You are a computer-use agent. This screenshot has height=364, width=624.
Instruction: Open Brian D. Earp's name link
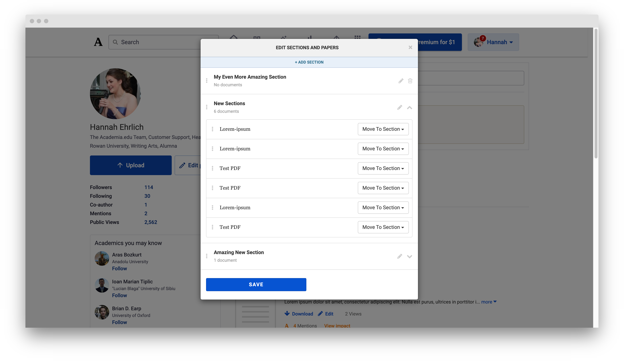[126, 309]
